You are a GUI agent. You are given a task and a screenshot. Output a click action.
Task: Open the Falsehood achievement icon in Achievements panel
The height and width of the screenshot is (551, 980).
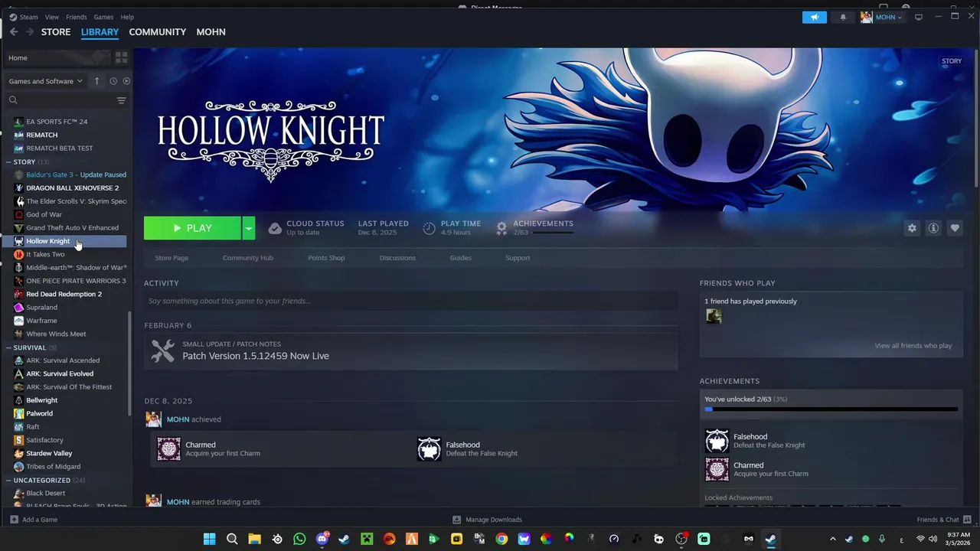click(x=717, y=441)
